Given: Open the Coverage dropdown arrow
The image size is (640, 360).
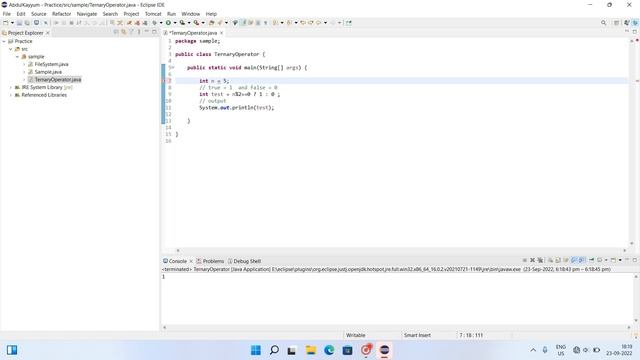Looking at the screenshot, I should [189, 23].
